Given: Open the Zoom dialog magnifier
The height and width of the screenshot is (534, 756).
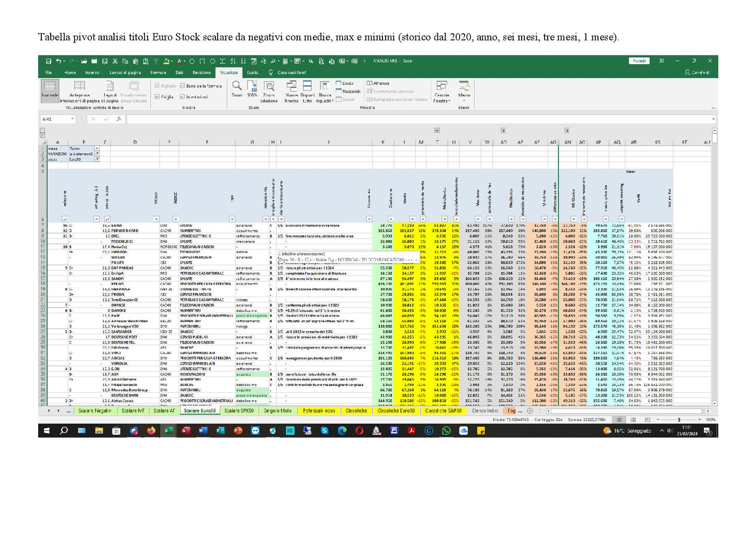Looking at the screenshot, I should (237, 89).
